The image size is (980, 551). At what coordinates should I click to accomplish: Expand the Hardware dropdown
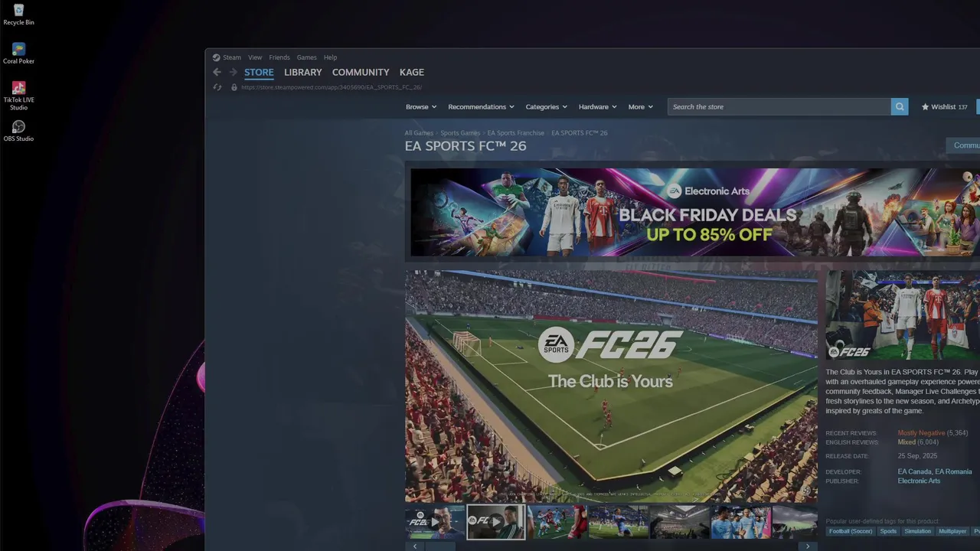(598, 107)
